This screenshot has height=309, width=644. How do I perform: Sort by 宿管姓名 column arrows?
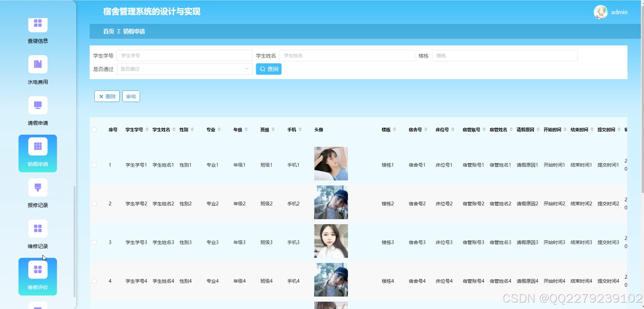point(511,130)
